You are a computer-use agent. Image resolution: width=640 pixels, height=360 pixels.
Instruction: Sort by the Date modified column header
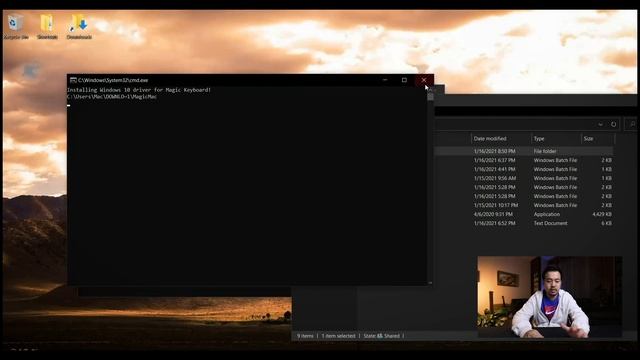click(x=490, y=139)
